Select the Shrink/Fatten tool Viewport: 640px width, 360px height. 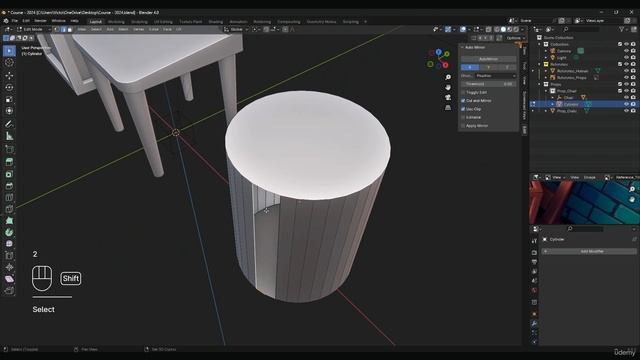click(x=9, y=267)
